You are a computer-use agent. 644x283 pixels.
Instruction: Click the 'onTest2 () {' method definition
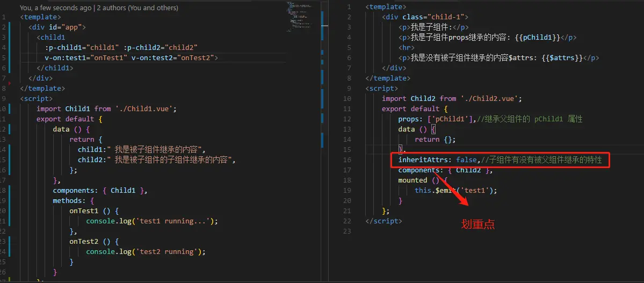(94, 242)
